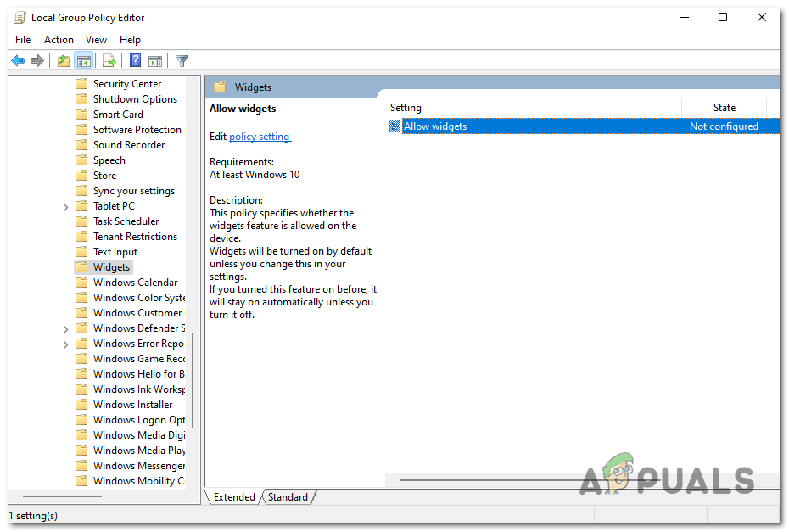Select Shutdown Options in the tree
789x532 pixels.
pyautogui.click(x=135, y=99)
